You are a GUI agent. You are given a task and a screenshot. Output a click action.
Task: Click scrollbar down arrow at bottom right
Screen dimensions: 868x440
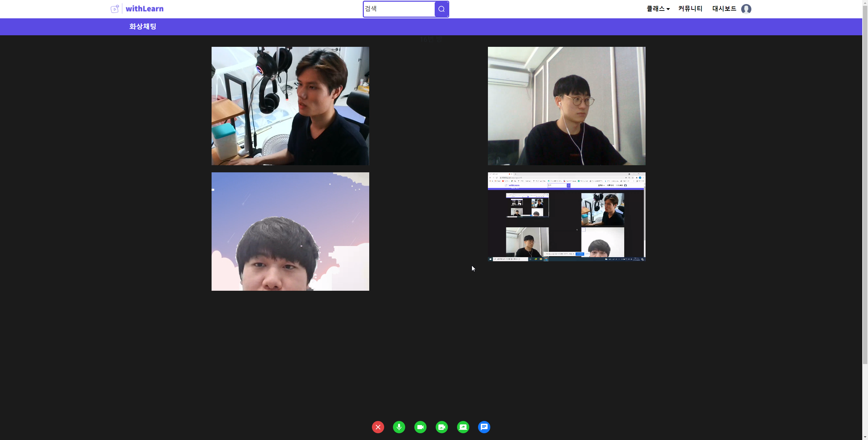click(x=865, y=437)
